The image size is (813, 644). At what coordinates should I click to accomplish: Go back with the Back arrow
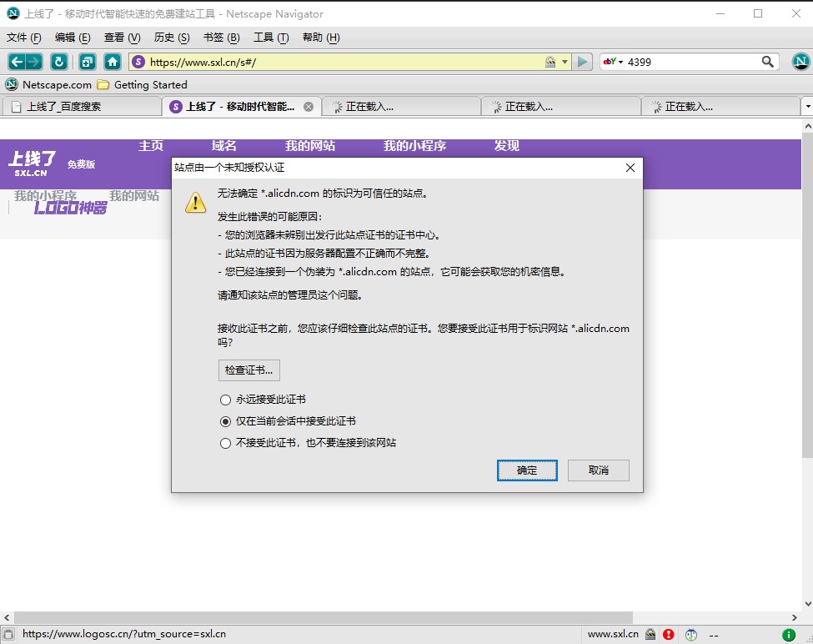[x=17, y=63]
